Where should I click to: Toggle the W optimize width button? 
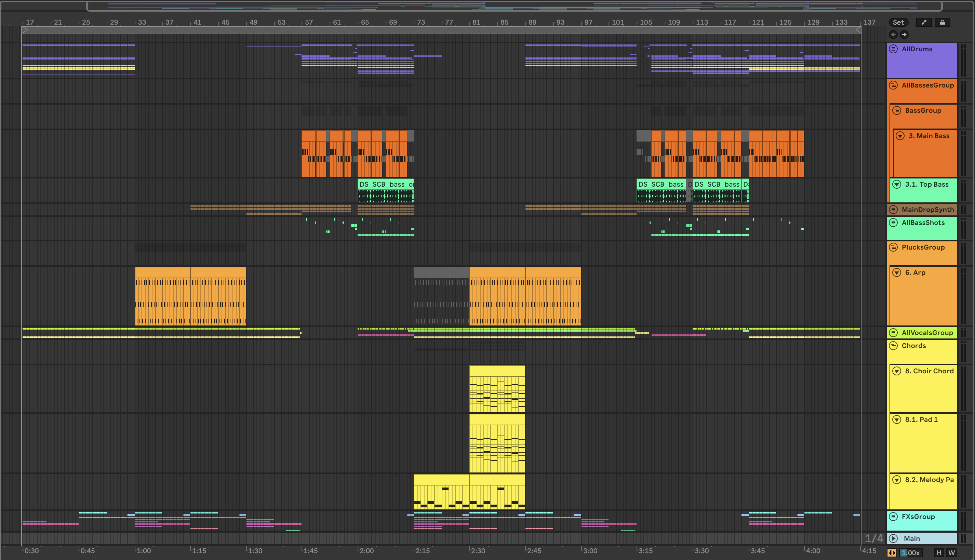(x=951, y=553)
